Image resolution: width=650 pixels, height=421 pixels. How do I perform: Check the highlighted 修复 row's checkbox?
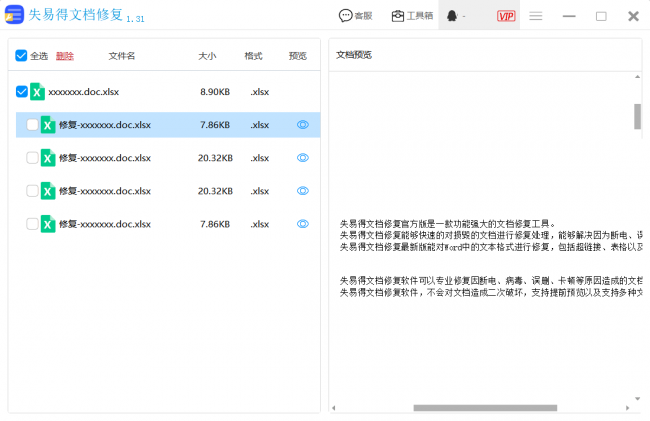[x=32, y=125]
